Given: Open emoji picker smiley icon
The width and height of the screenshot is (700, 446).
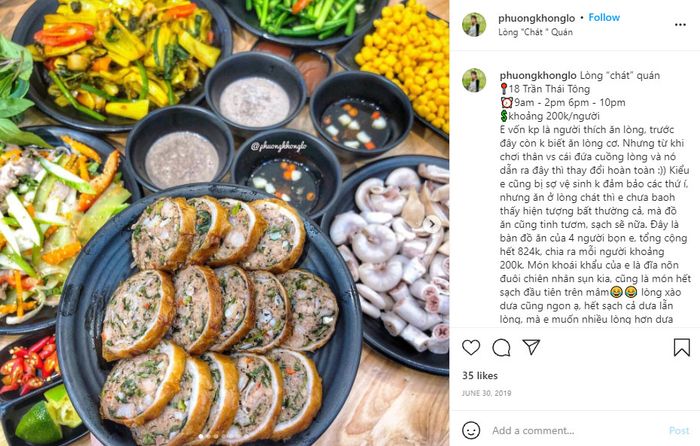Looking at the screenshot, I should tap(471, 430).
